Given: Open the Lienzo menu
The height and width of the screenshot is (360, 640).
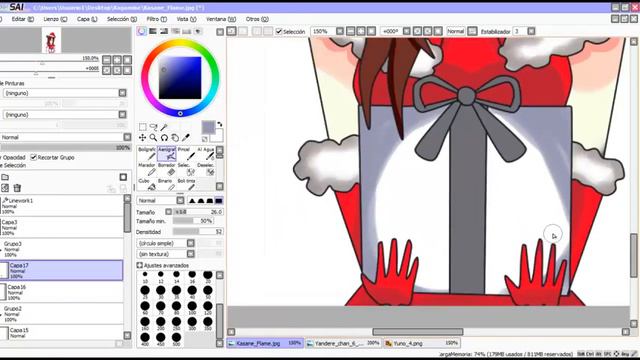Looking at the screenshot, I should coord(55,19).
